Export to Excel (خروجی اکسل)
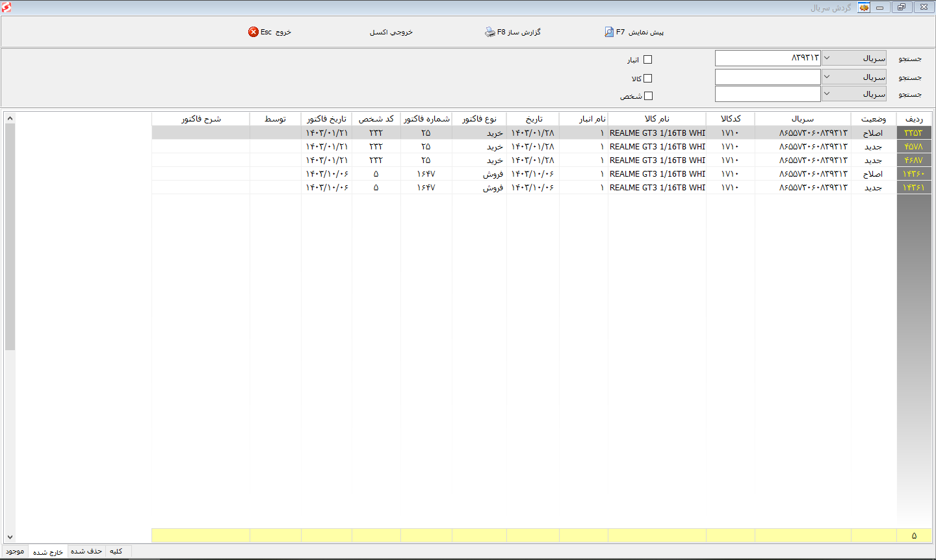The height and width of the screenshot is (560, 936). 391,32
